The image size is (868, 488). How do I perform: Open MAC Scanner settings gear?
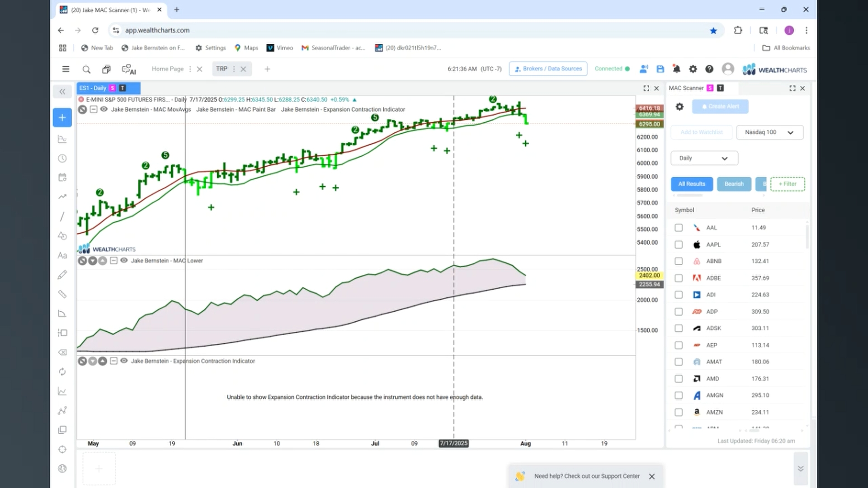pos(679,107)
